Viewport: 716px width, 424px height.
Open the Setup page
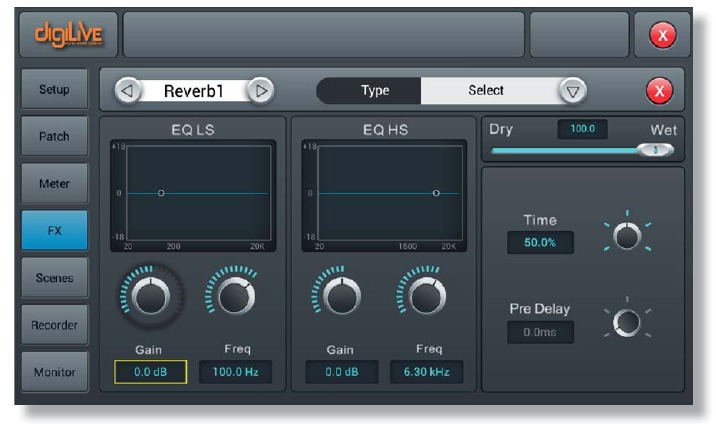54,89
